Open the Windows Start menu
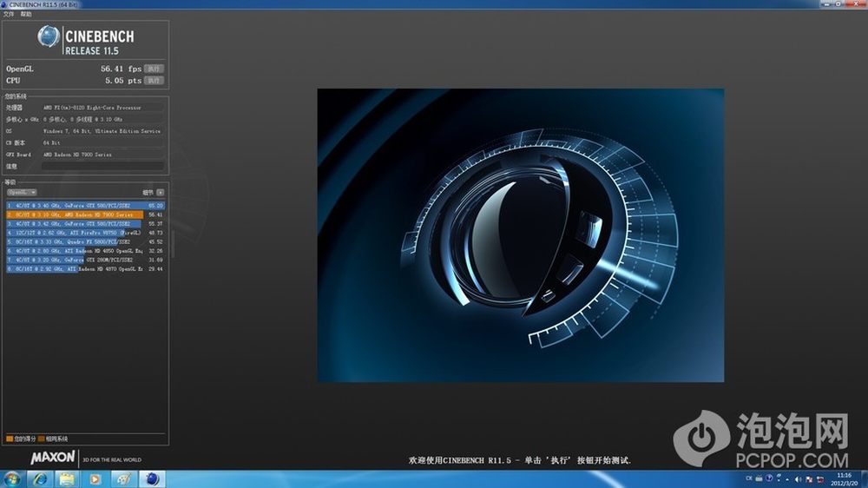The image size is (868, 488). (x=11, y=479)
